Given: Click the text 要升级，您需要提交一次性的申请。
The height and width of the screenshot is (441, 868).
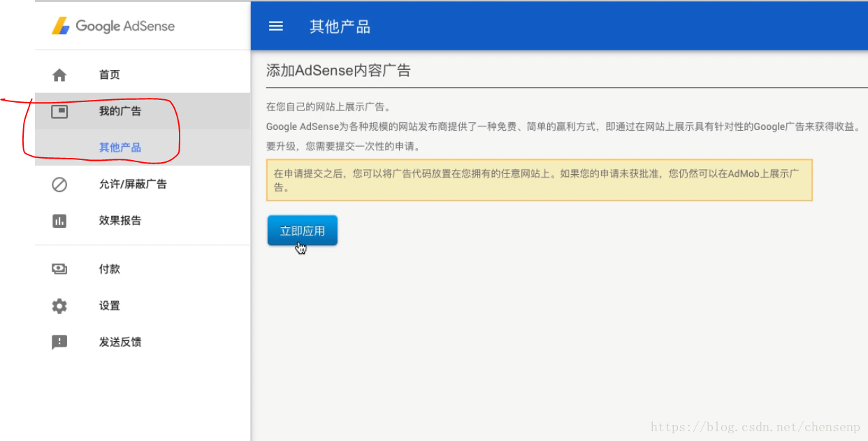Looking at the screenshot, I should coord(343,147).
